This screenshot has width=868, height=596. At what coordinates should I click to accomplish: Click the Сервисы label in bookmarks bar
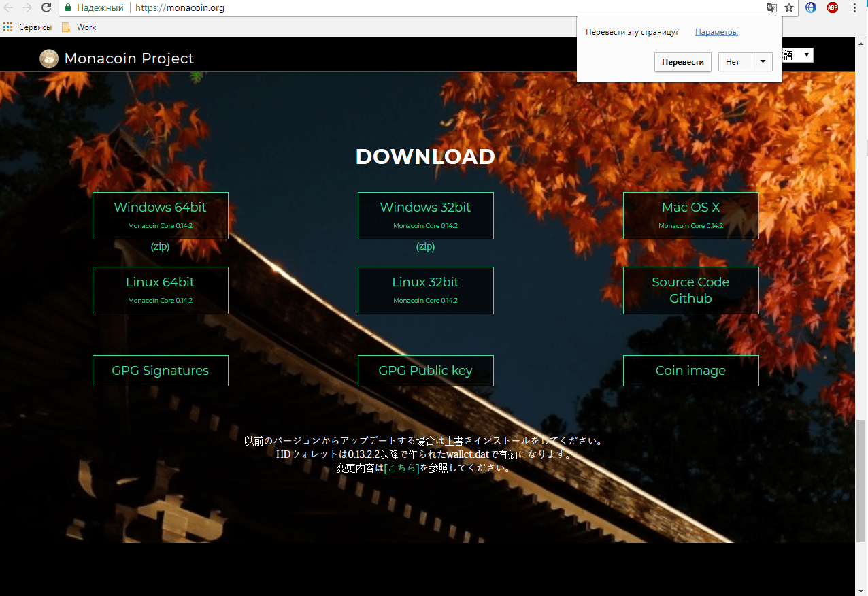tap(35, 27)
